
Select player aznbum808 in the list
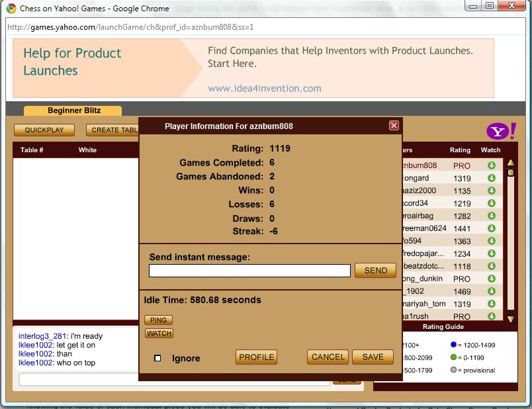point(420,165)
